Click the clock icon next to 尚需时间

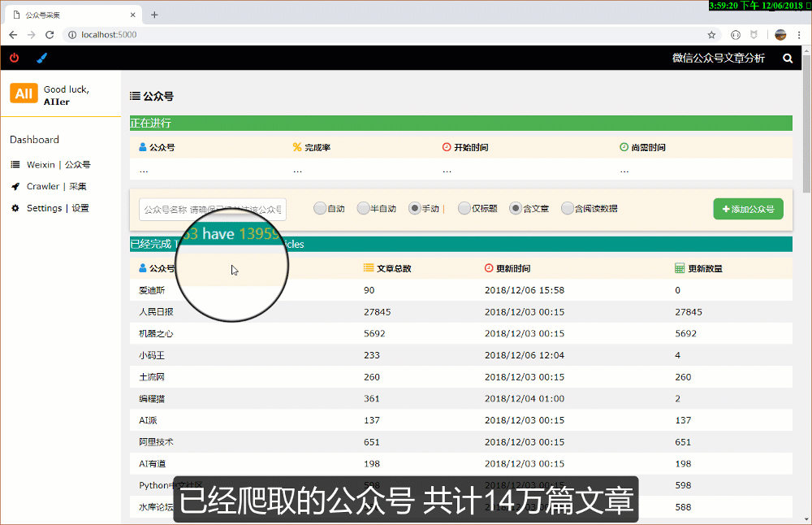(624, 147)
